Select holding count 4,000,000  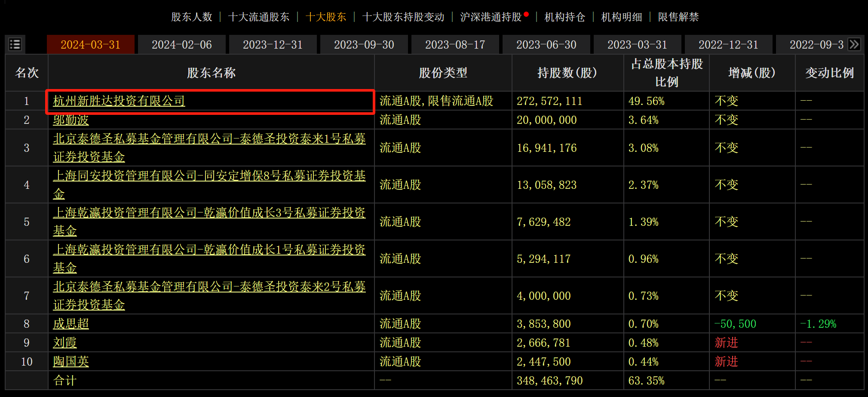coord(544,296)
